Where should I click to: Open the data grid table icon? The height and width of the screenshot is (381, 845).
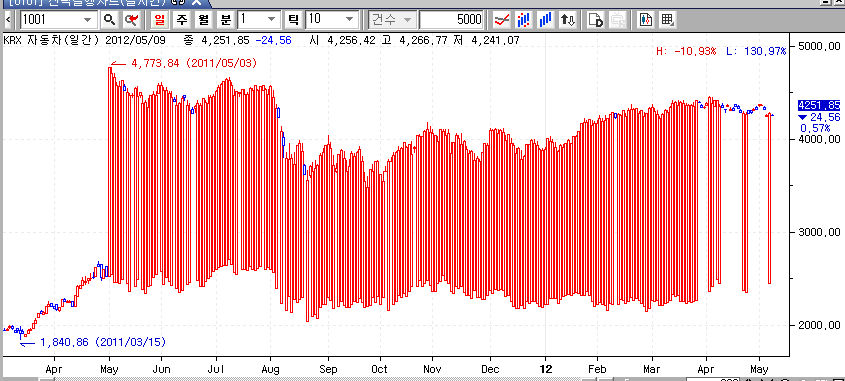point(667,20)
